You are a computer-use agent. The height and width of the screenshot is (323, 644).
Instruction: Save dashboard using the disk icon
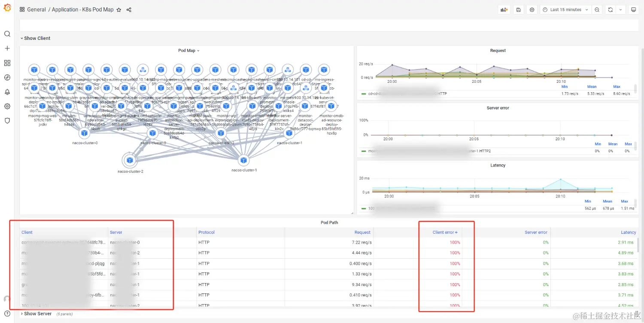point(518,9)
